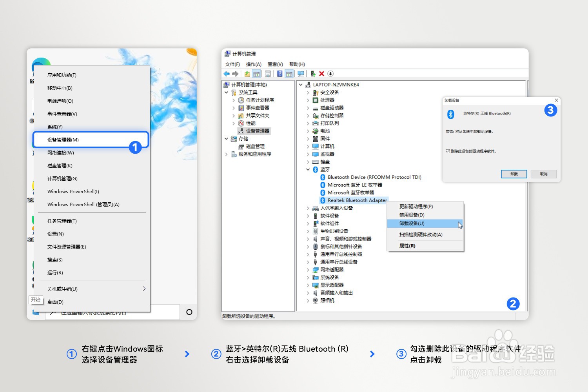Choose 卸载设备(U) in the context menu
This screenshot has height=392, width=588.
425,223
